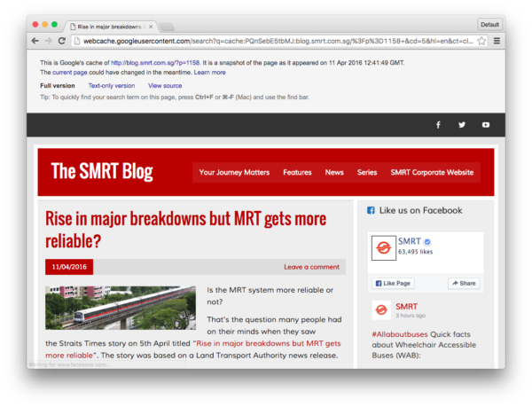Image resolution: width=532 pixels, height=407 pixels.
Task: Click the Default profile button
Action: coord(489,25)
